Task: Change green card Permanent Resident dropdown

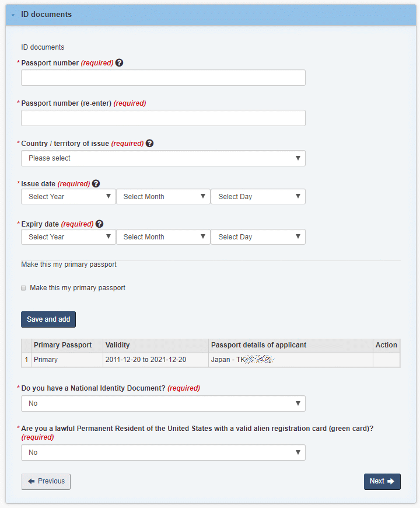Action: (163, 453)
